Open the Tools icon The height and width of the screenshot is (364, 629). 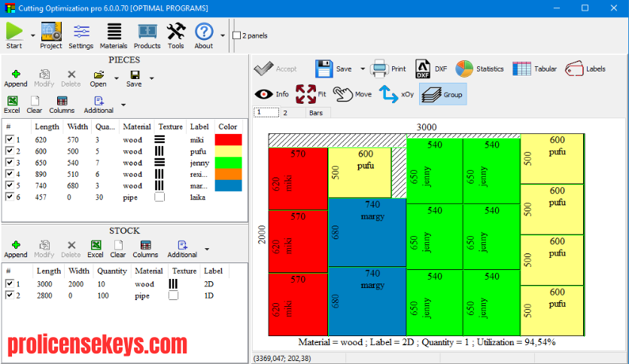176,35
